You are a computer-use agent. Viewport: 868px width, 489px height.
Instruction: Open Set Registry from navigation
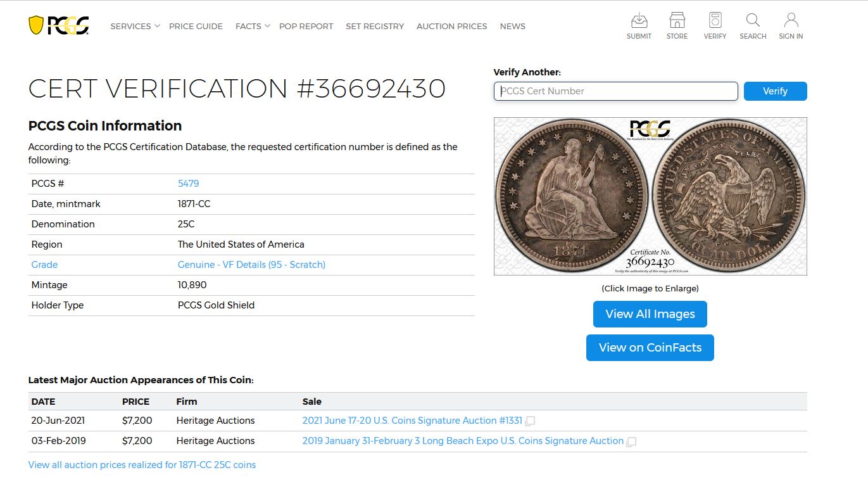pyautogui.click(x=375, y=26)
